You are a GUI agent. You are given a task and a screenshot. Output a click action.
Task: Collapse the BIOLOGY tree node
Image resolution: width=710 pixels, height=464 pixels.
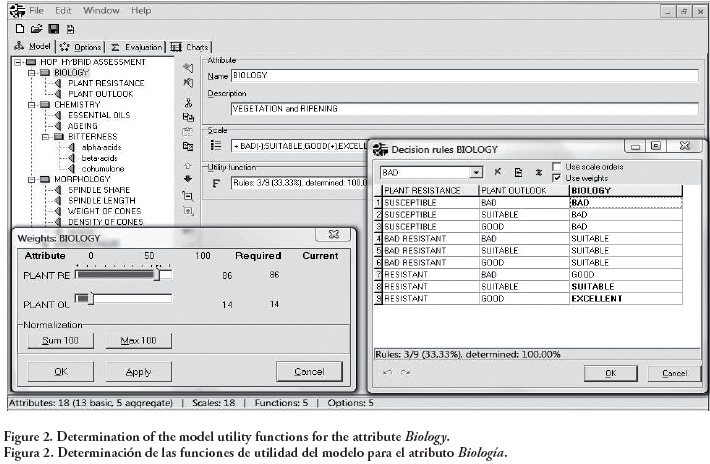click(x=32, y=73)
